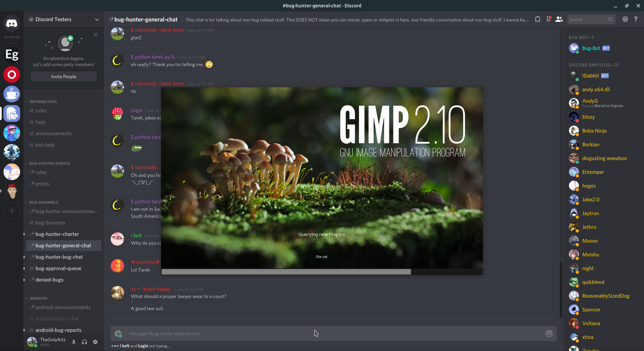644x351 pixels.
Task: Open user settings gear
Action: (95, 342)
